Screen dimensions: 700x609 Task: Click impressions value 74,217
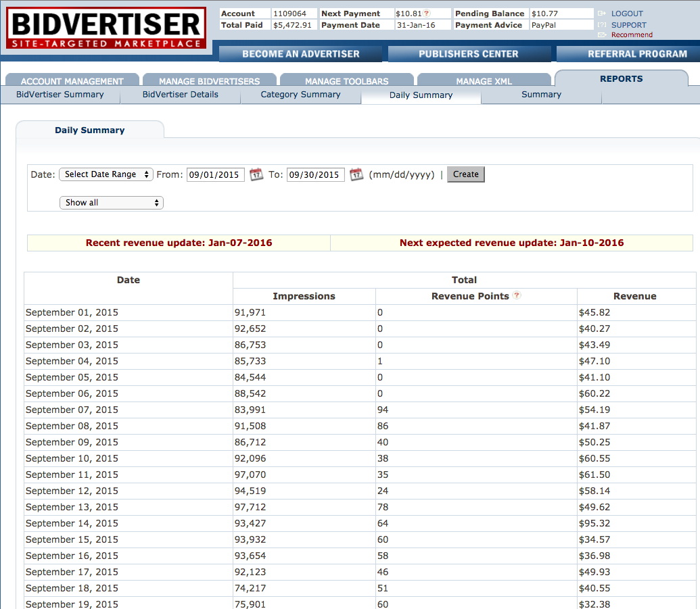click(250, 588)
